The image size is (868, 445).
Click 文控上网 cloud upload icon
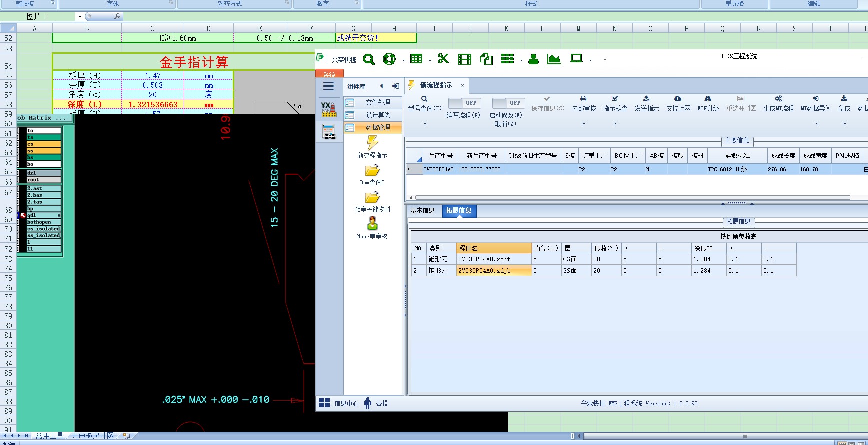click(x=678, y=99)
